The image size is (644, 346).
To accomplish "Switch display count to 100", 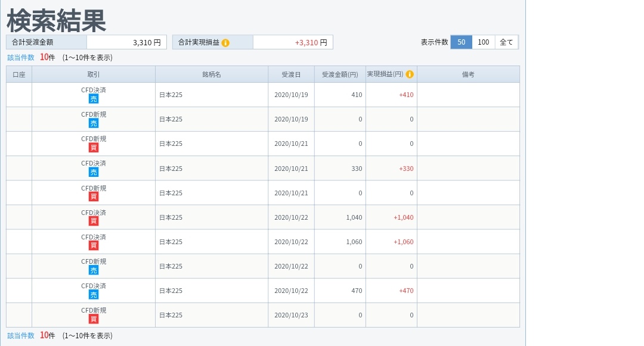I will [x=484, y=42].
